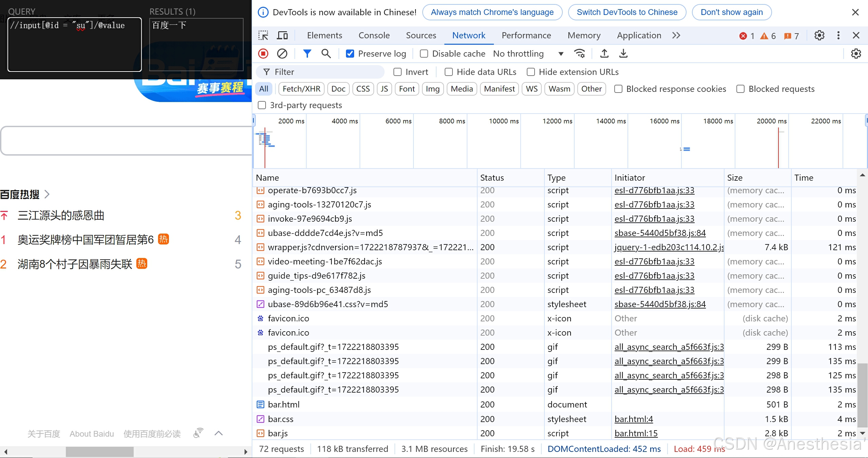868x458 pixels.
Task: Check Blocked response cookies
Action: click(x=618, y=89)
